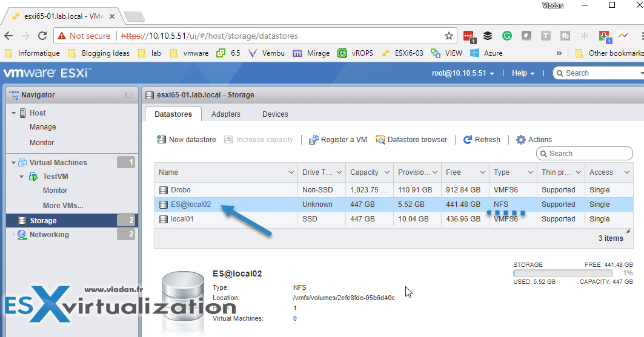
Task: Open the vROPS bookmark
Action: pyautogui.click(x=355, y=53)
